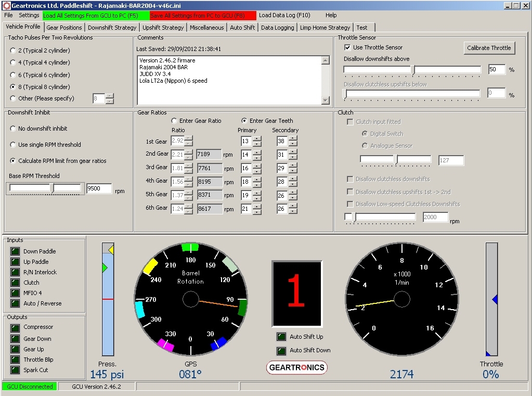The width and height of the screenshot is (532, 396).
Task: Decrease 6th Gear secondary teeth count
Action: (x=293, y=211)
